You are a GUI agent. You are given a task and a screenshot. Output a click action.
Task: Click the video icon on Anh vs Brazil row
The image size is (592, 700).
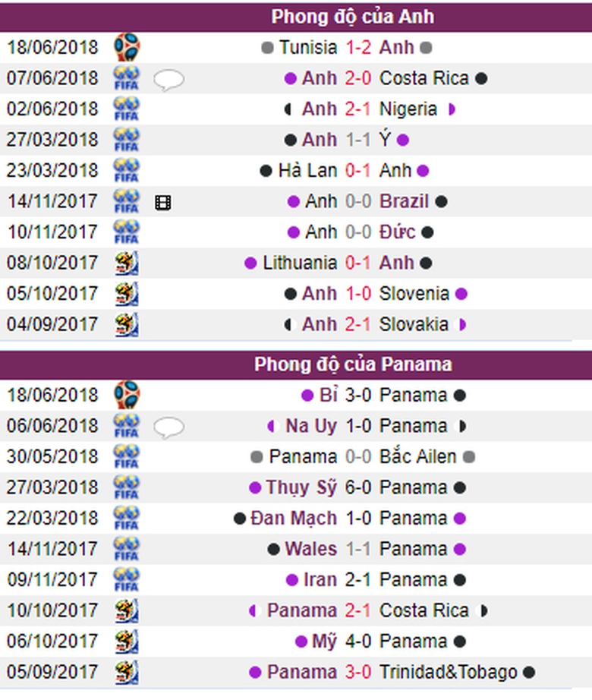pos(162,202)
